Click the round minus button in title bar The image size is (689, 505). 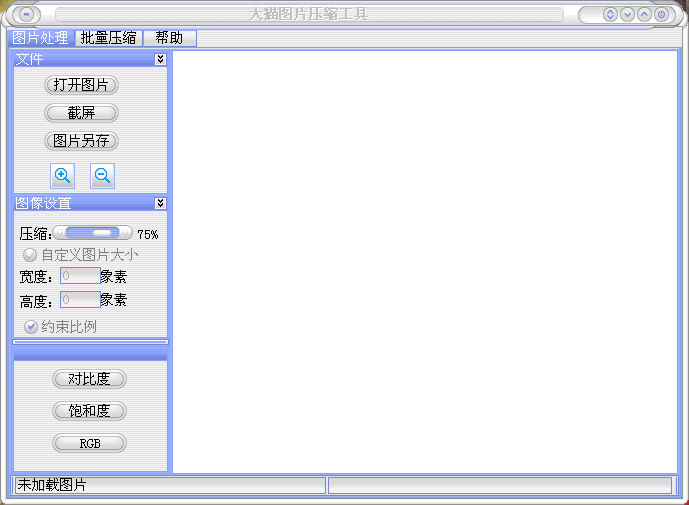coord(26,15)
